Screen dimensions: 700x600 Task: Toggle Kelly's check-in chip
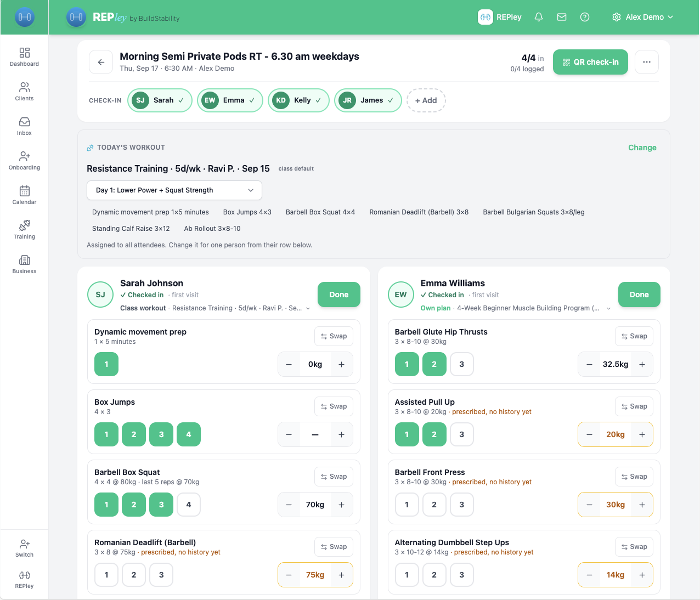[x=298, y=100]
